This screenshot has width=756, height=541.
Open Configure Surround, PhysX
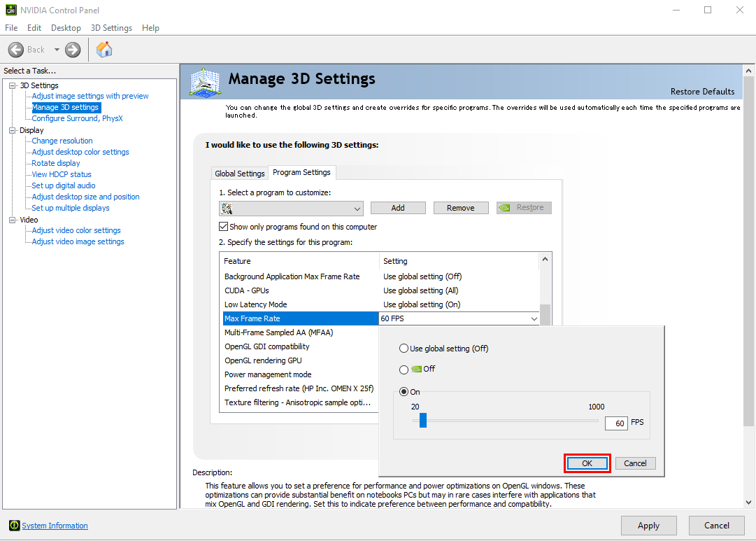[x=77, y=118]
